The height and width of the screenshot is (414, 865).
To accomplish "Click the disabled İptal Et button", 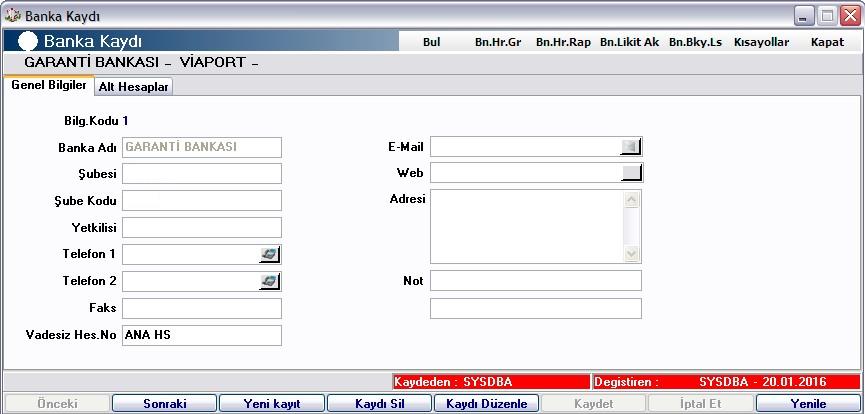I will (x=701, y=403).
